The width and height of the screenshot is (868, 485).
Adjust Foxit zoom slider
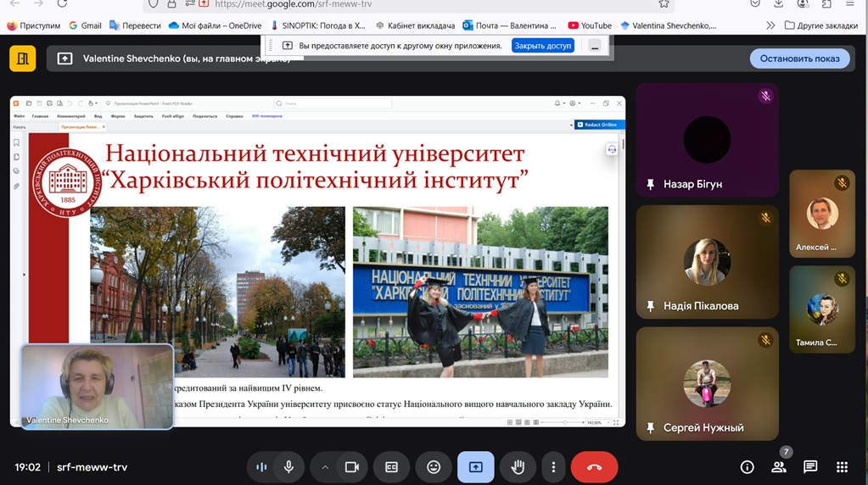click(564, 422)
